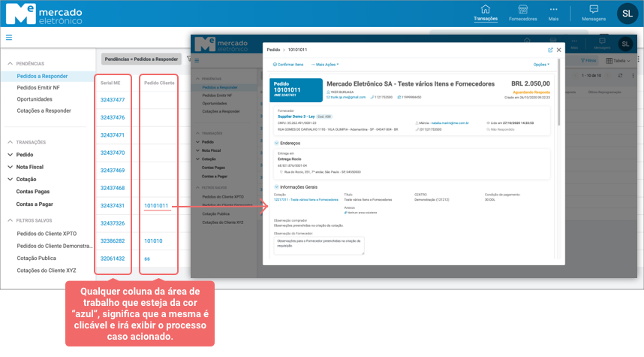Open kebab menu beside the refresh icon
The width and height of the screenshot is (644, 357).
(x=633, y=75)
